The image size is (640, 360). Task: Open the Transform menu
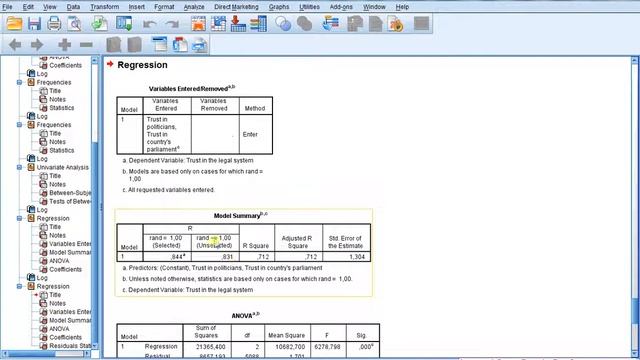click(x=104, y=7)
